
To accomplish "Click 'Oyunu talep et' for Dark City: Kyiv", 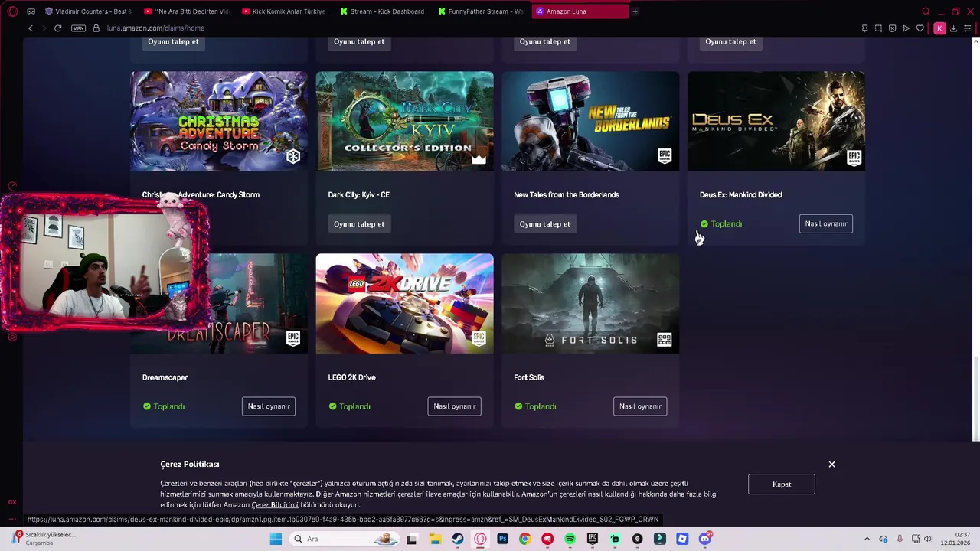I will 359,224.
